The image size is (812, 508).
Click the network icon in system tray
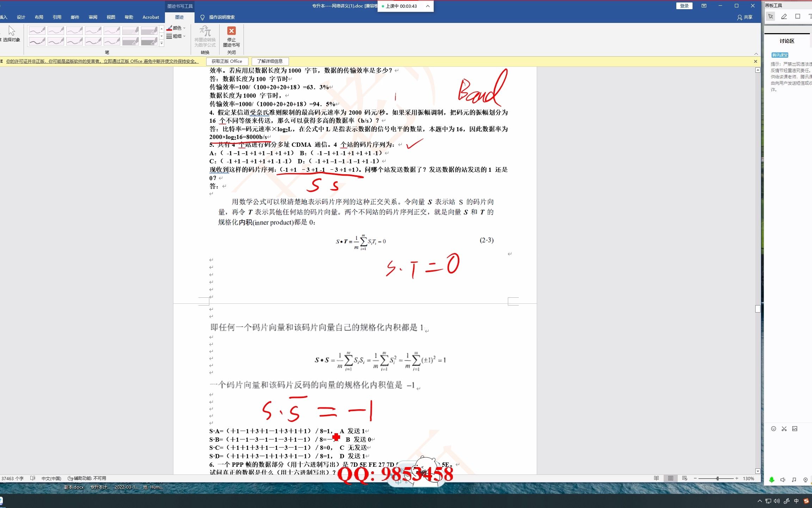pyautogui.click(x=768, y=501)
